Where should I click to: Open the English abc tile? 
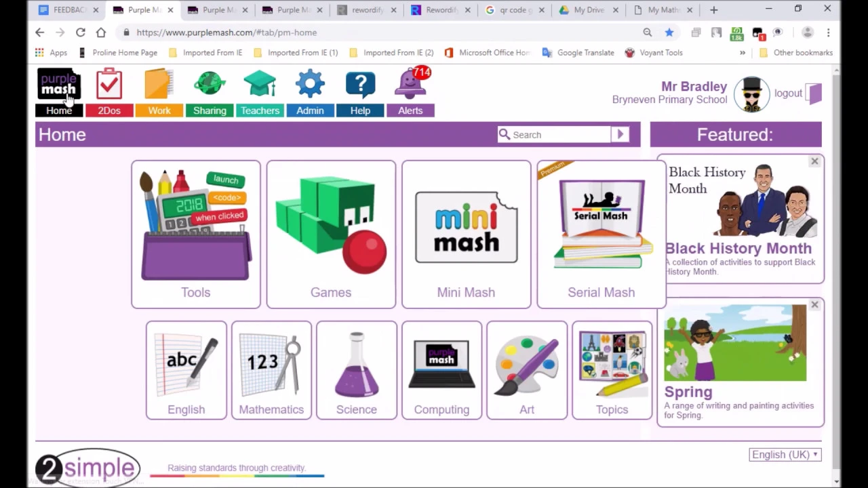click(186, 370)
